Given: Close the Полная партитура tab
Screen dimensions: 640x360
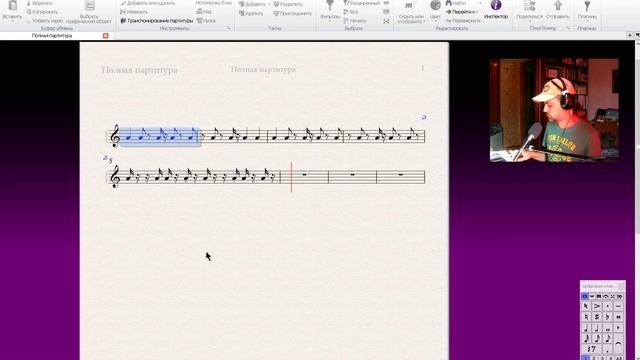Looking at the screenshot, I should point(106,36).
